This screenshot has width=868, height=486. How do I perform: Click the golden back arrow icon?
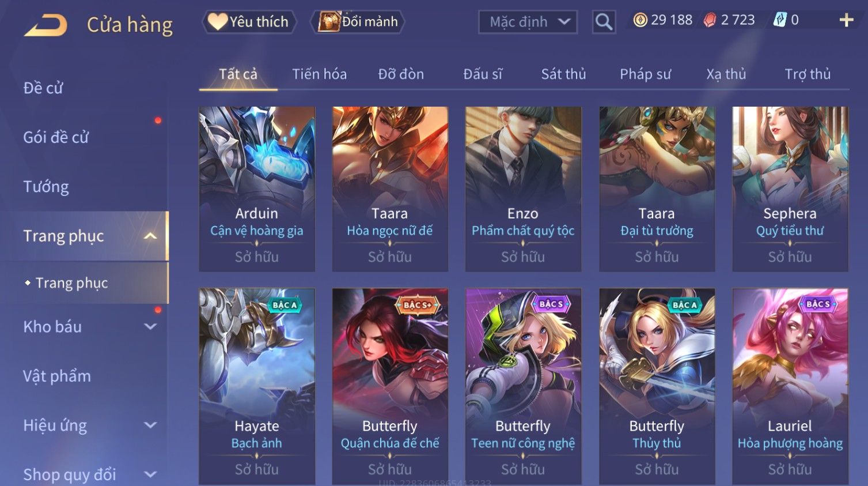46,25
